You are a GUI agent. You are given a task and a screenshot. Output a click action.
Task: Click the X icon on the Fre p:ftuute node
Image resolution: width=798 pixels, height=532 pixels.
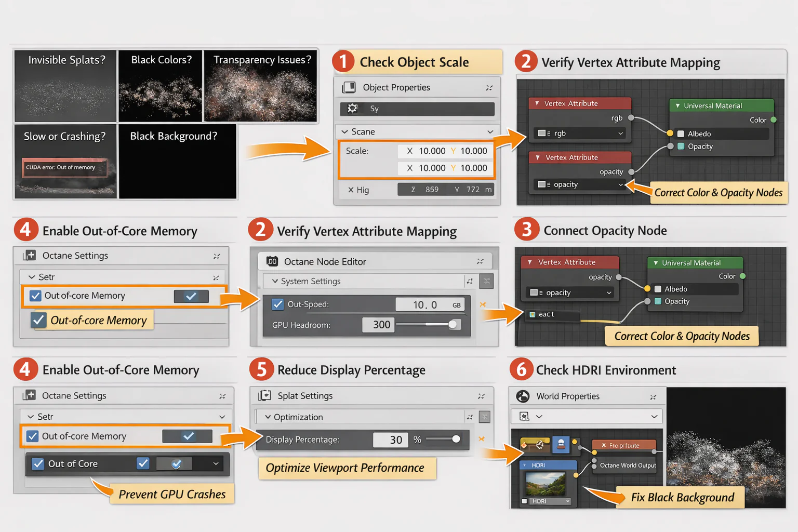(604, 445)
